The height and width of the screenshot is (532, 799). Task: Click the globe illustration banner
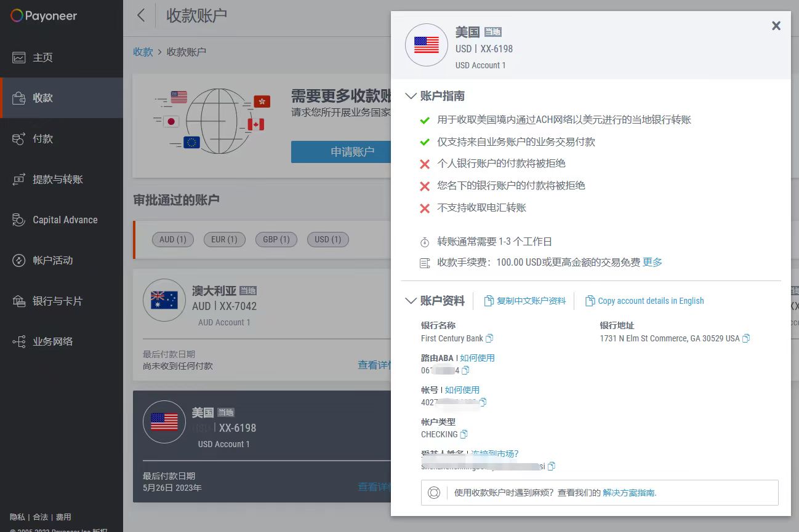(212, 121)
